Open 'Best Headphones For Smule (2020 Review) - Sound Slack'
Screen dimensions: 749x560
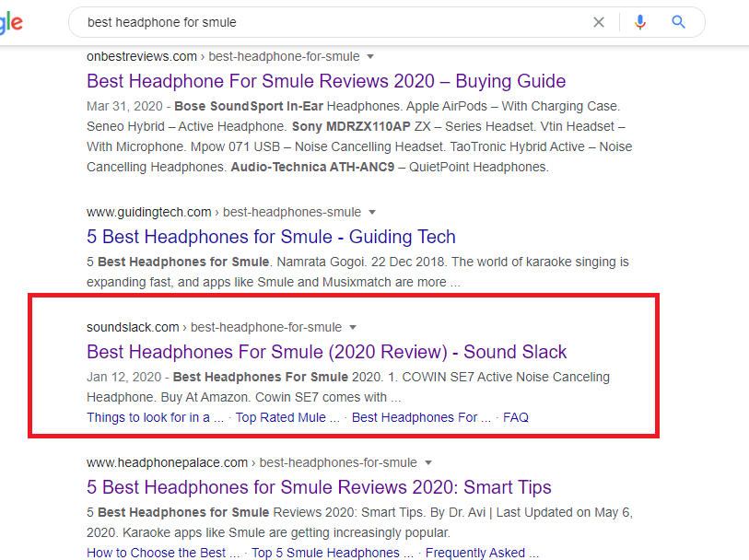point(326,352)
